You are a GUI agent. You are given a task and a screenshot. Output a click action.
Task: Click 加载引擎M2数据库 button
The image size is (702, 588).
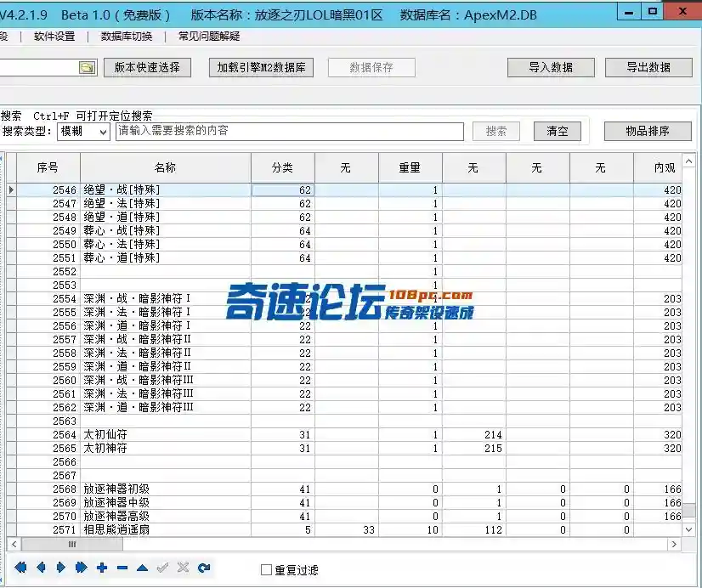coord(261,68)
